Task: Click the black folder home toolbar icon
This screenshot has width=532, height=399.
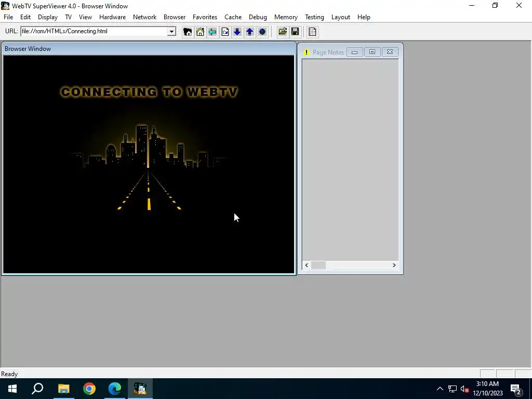Action: tap(187, 32)
